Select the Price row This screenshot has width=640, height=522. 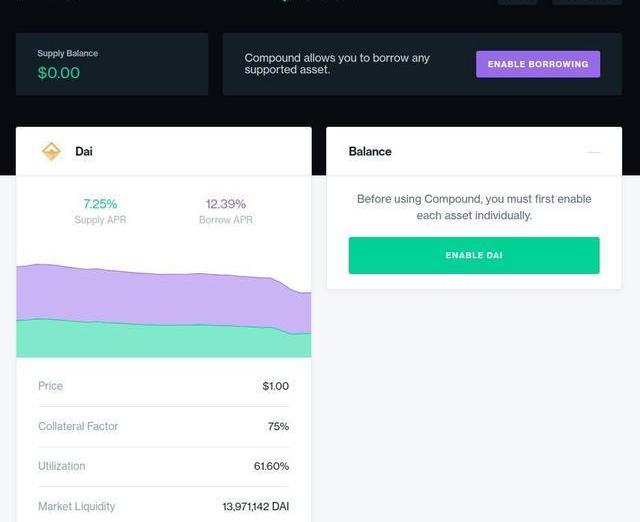pos(163,386)
